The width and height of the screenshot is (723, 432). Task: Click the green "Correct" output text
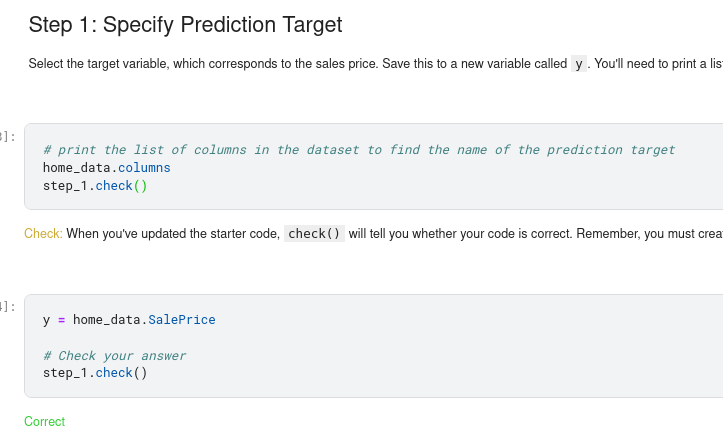coord(44,422)
